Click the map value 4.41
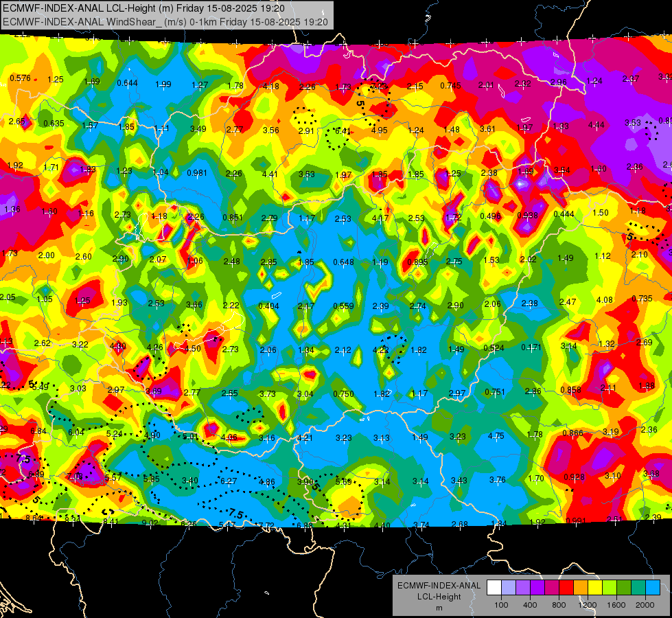672x618 pixels. coord(270,174)
